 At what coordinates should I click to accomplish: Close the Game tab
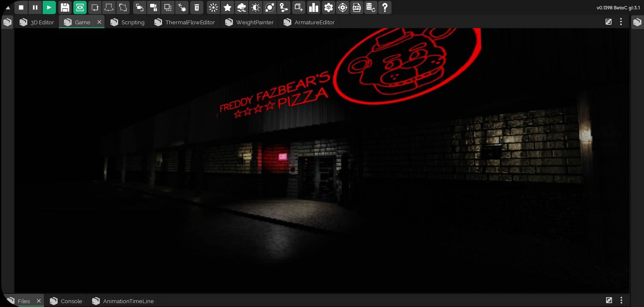pyautogui.click(x=99, y=22)
